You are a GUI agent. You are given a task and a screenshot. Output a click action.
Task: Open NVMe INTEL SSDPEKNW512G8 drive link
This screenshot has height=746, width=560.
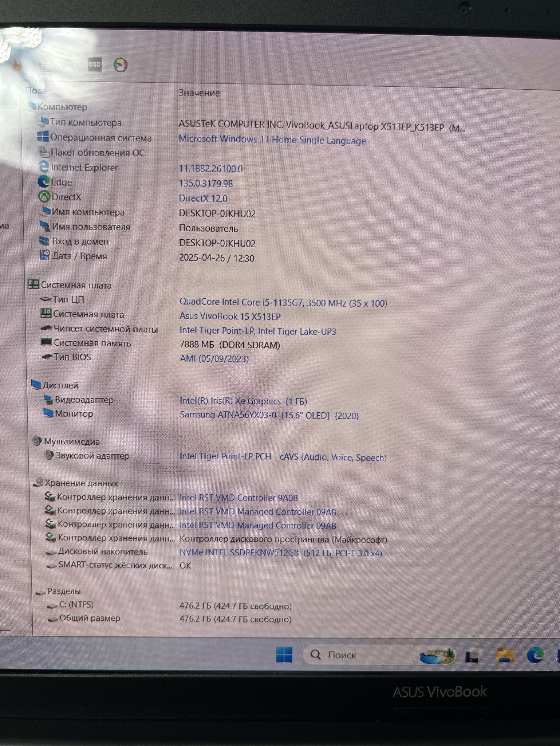click(x=281, y=553)
